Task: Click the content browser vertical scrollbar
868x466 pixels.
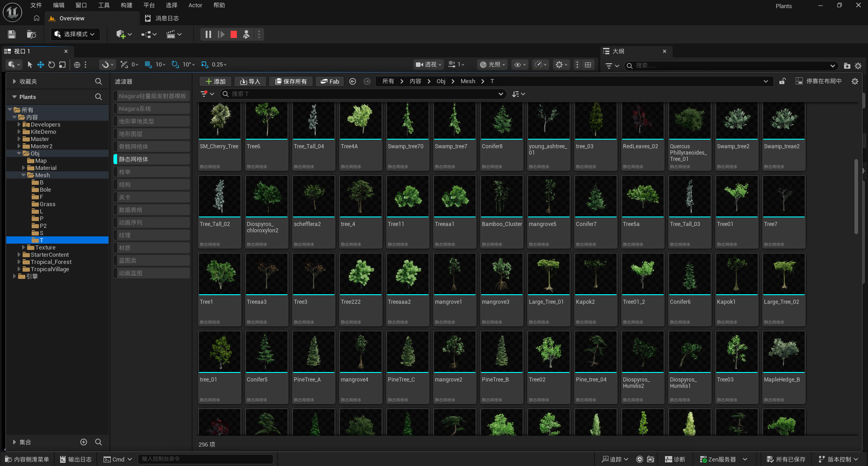Action: point(856,197)
